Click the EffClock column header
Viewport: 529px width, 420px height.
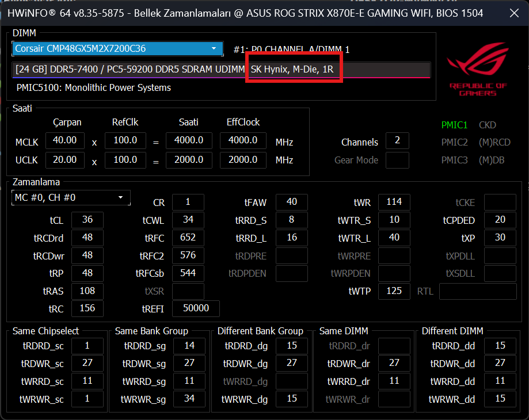tap(243, 122)
